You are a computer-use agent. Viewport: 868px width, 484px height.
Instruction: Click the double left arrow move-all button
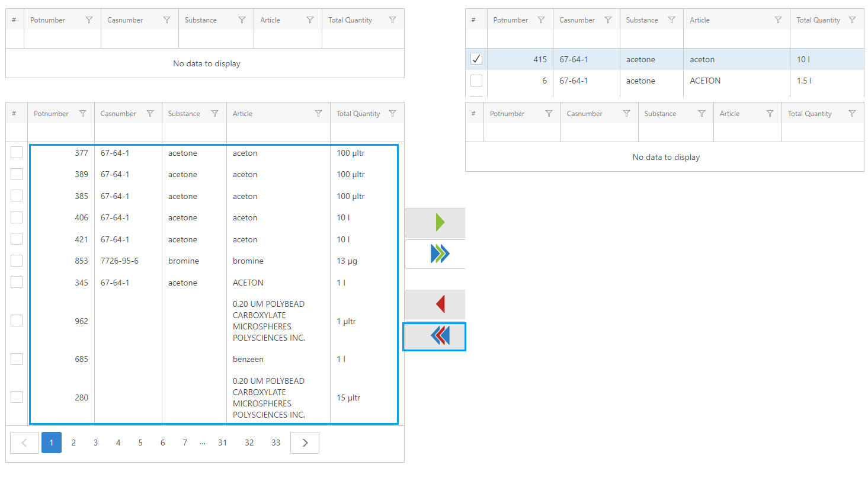(439, 336)
